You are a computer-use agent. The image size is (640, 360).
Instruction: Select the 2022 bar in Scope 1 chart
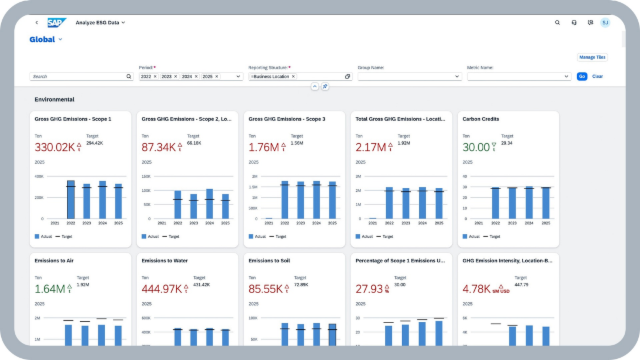click(71, 200)
